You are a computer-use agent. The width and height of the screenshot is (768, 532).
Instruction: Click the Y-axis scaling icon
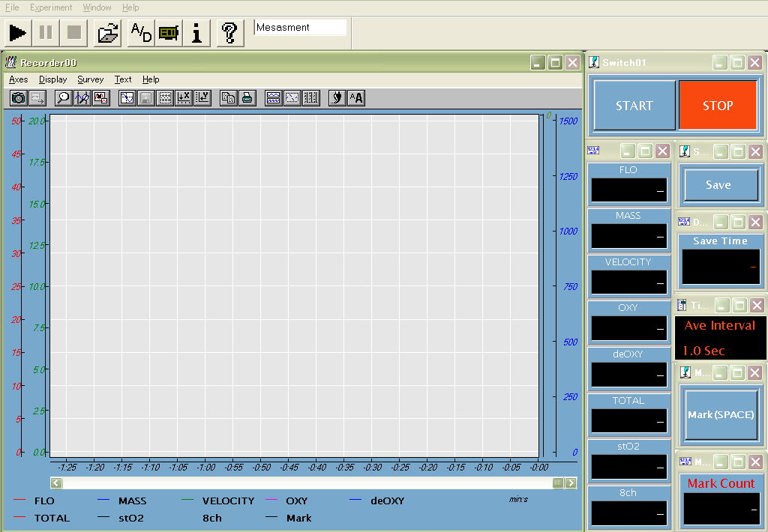202,98
